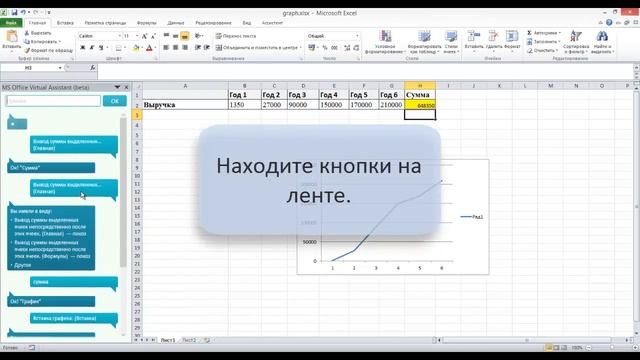This screenshot has width=640, height=360.
Task: Click the Copy (Копировать) button
Action: (x=42, y=42)
